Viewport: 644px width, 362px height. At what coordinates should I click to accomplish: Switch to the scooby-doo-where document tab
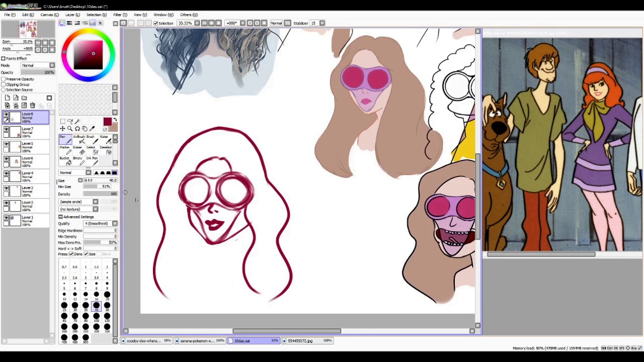(x=146, y=341)
